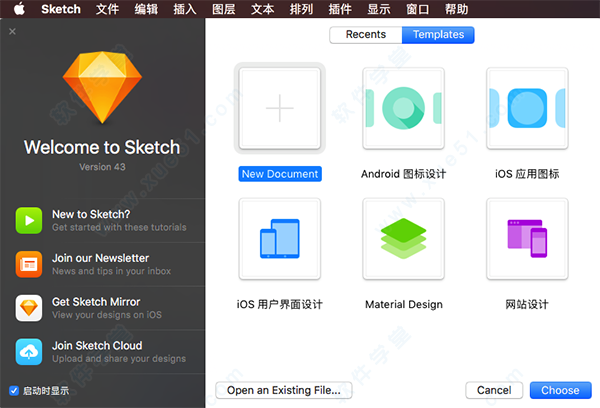The image size is (600, 408).
Task: Click the green play tutorials icon
Action: [x=29, y=220]
